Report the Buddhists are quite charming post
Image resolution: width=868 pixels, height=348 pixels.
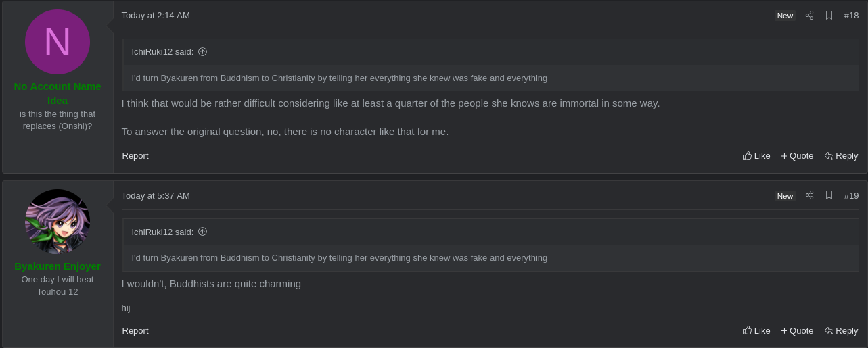135,331
